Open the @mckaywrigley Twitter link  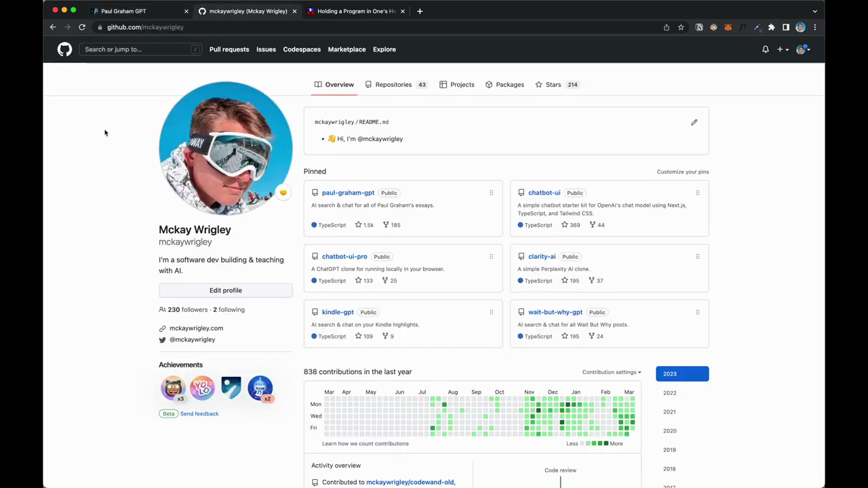click(192, 340)
